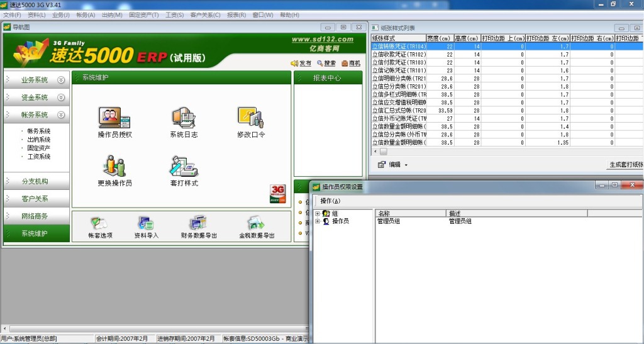Open the 帐务(A) menu

pos(86,14)
